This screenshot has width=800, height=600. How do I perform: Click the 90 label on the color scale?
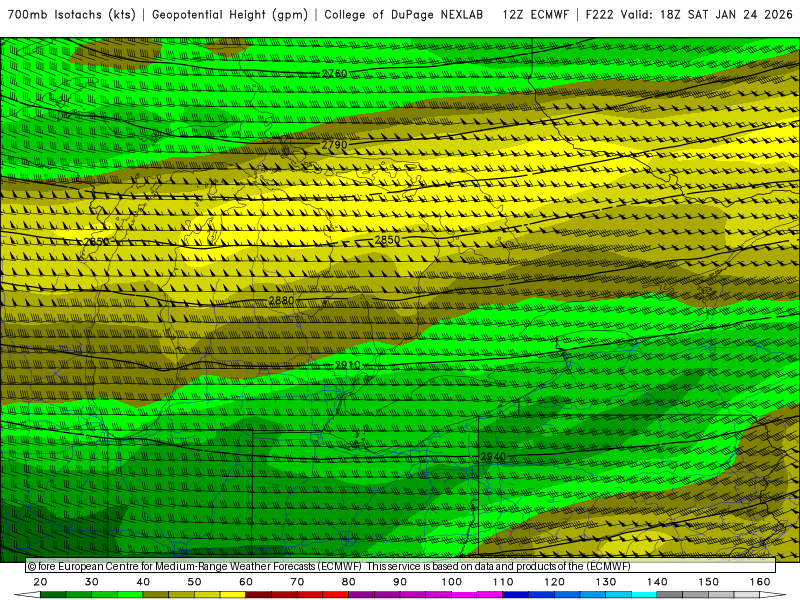400,582
